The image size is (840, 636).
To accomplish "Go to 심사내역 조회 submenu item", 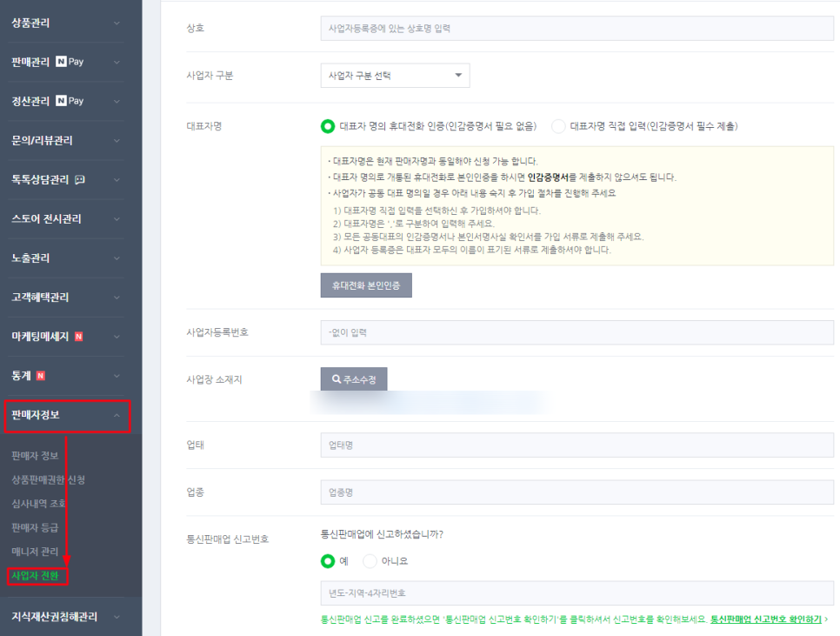I will 38,503.
